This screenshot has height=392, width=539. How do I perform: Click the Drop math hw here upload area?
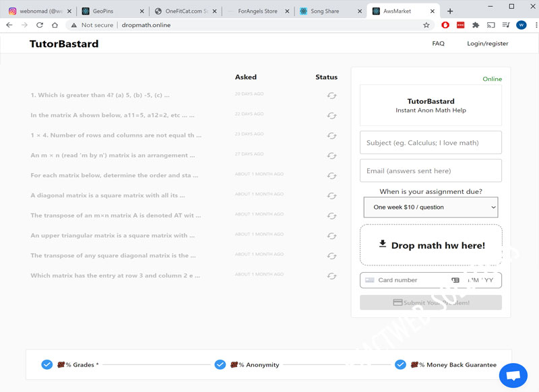(x=431, y=245)
